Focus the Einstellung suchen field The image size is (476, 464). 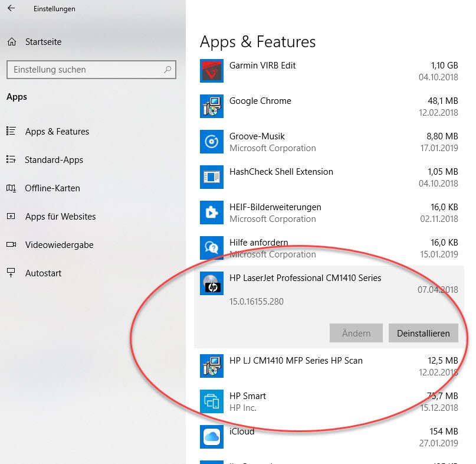91,70
